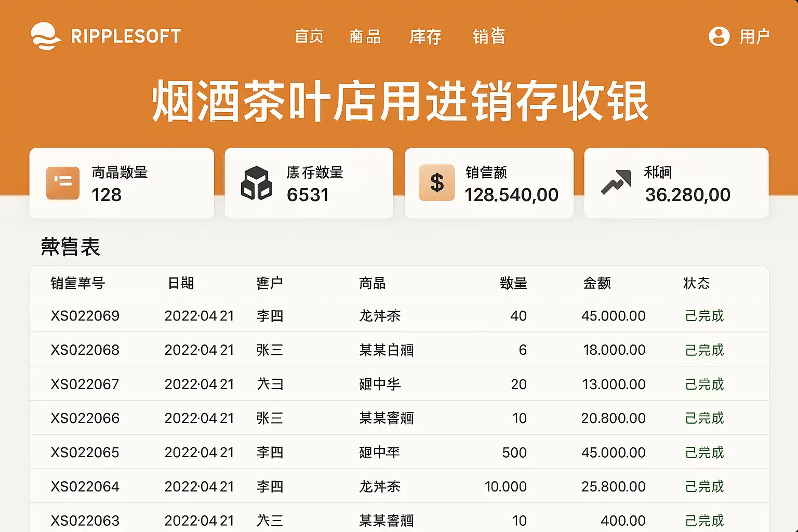Image resolution: width=798 pixels, height=532 pixels.
Task: Open the sales card showing 128.540,00
Action: click(x=489, y=183)
